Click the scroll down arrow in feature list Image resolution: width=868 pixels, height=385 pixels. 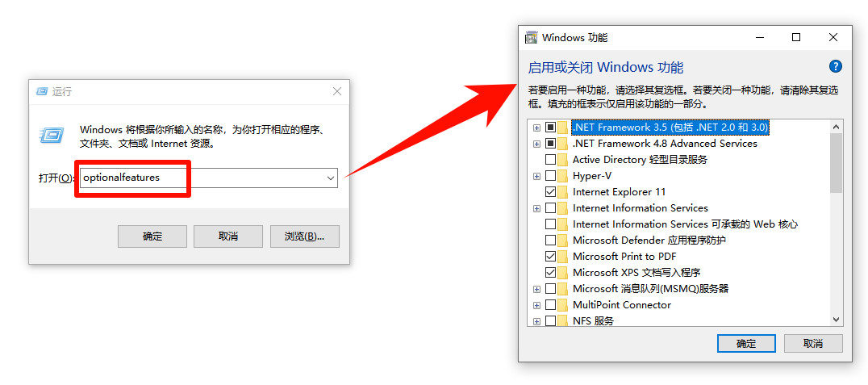click(836, 320)
